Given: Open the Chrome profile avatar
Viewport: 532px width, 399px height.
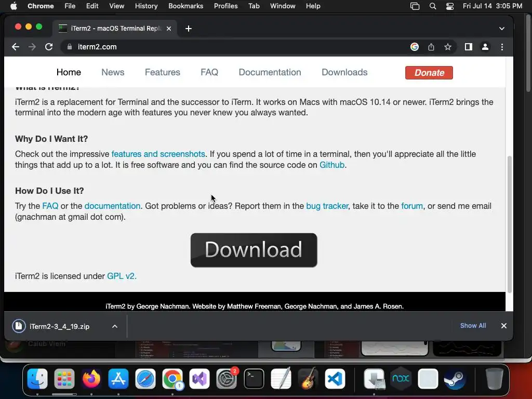Looking at the screenshot, I should point(485,47).
